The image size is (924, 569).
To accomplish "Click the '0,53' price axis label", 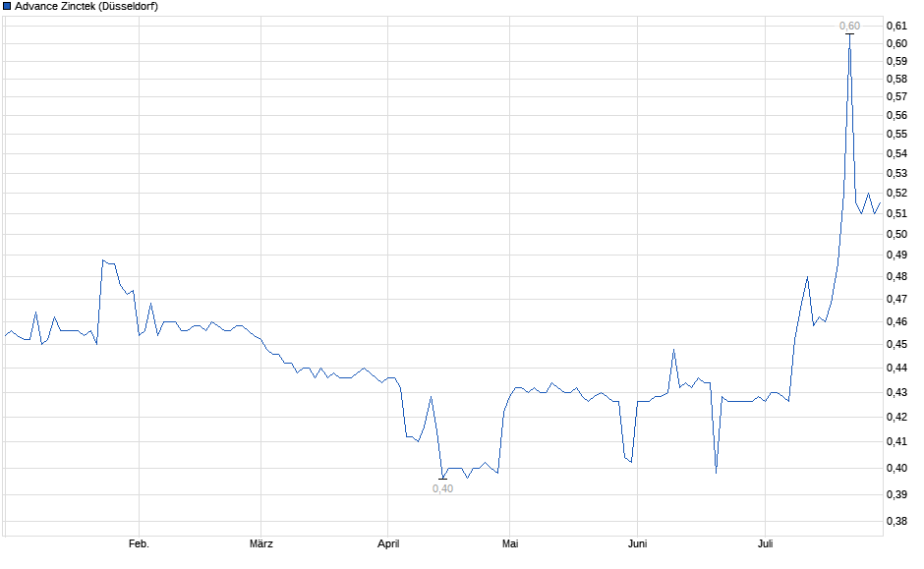I will (x=896, y=173).
